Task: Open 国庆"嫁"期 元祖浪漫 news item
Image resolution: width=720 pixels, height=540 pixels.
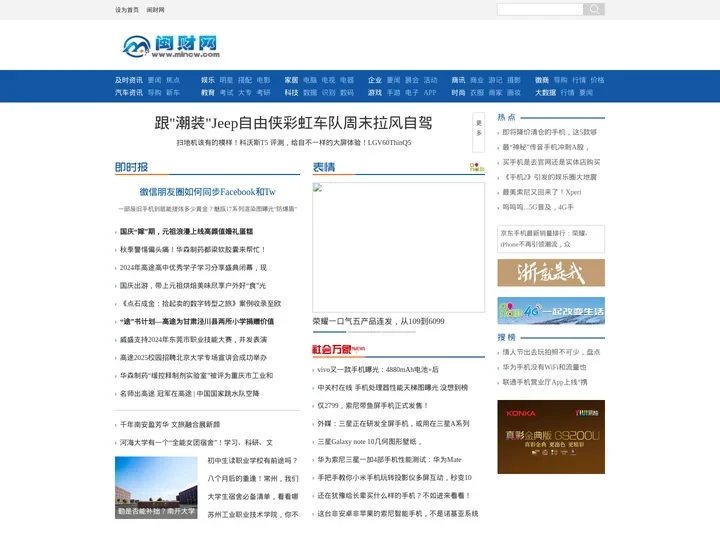Action: [x=186, y=231]
